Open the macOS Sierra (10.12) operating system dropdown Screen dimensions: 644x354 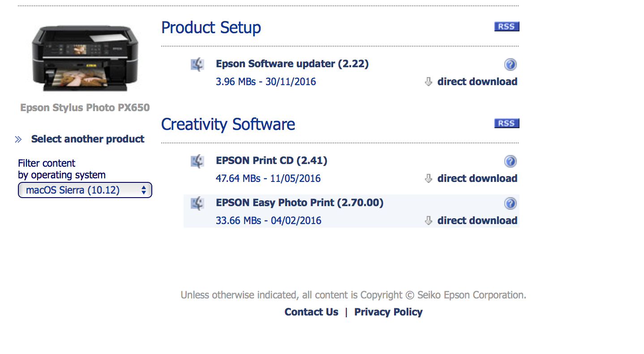tap(85, 190)
